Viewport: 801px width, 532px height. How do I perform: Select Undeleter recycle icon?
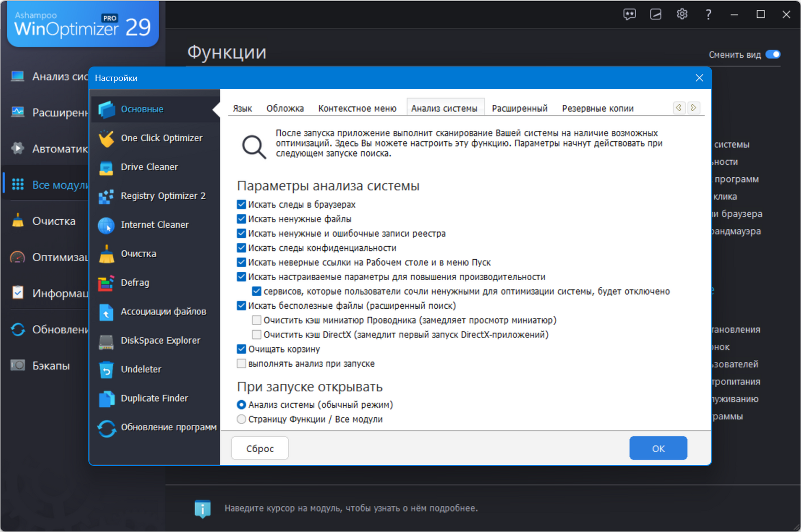click(107, 369)
